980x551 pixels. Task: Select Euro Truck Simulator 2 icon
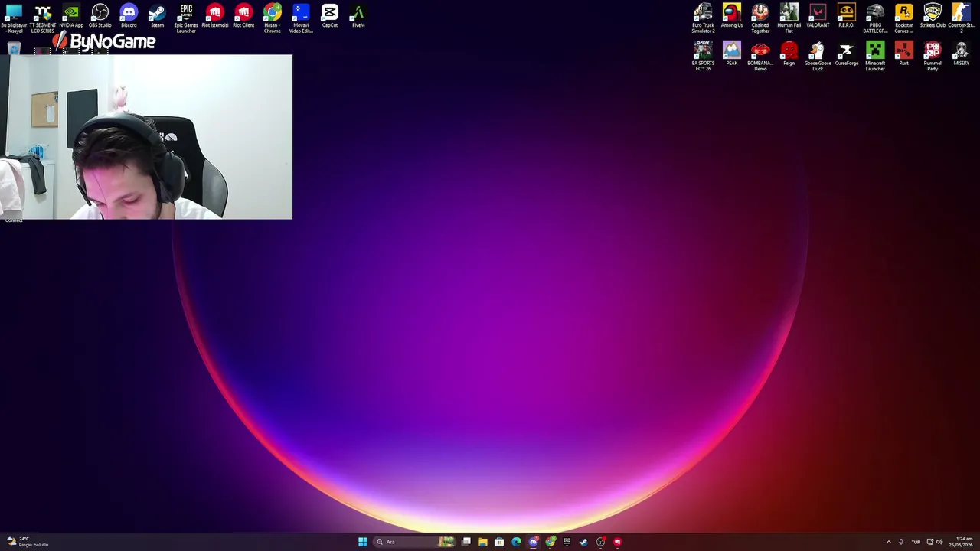703,18
